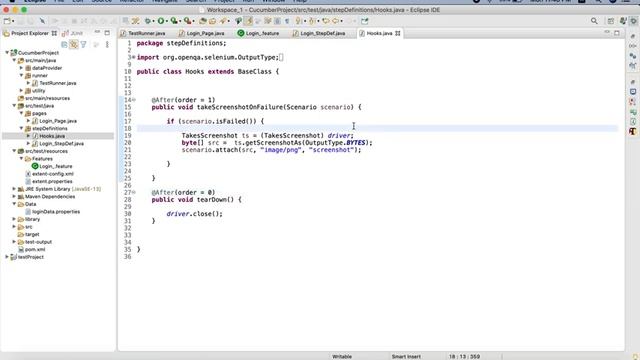The width and height of the screenshot is (640, 360).
Task: Click the Writable status bar entry
Action: point(342,356)
